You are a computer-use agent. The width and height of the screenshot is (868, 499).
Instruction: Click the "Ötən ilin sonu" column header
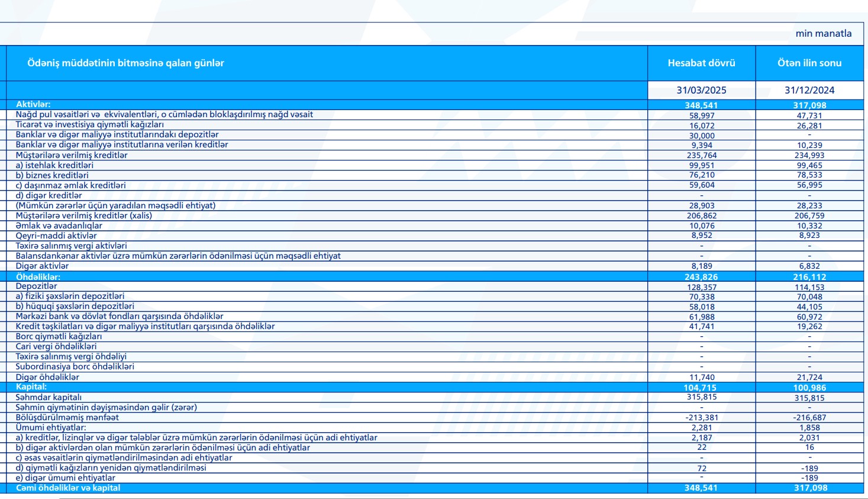click(x=809, y=63)
